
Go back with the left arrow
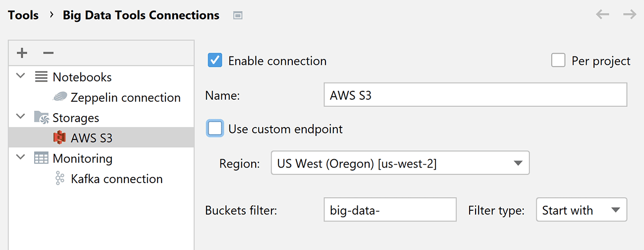pos(602,14)
